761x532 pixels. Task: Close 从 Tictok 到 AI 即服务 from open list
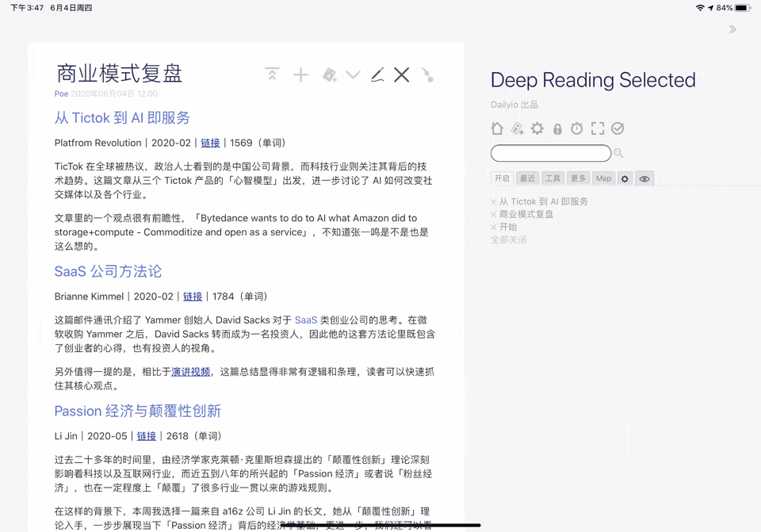494,202
